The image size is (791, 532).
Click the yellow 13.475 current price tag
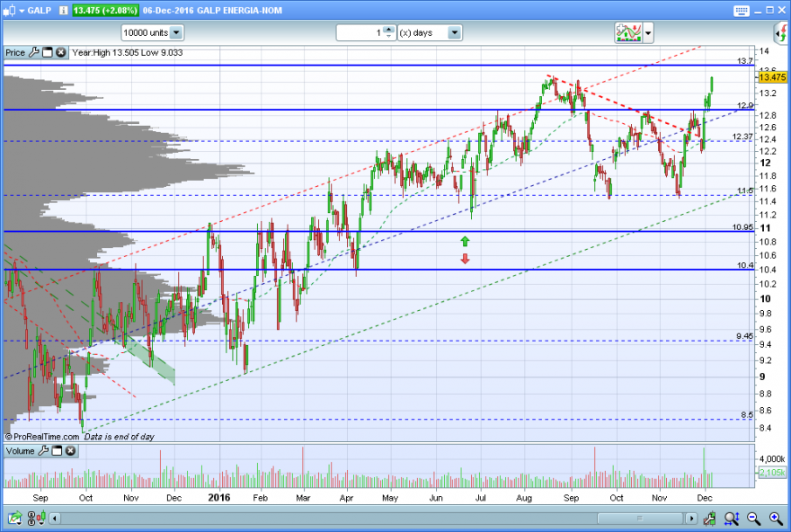tap(772, 77)
